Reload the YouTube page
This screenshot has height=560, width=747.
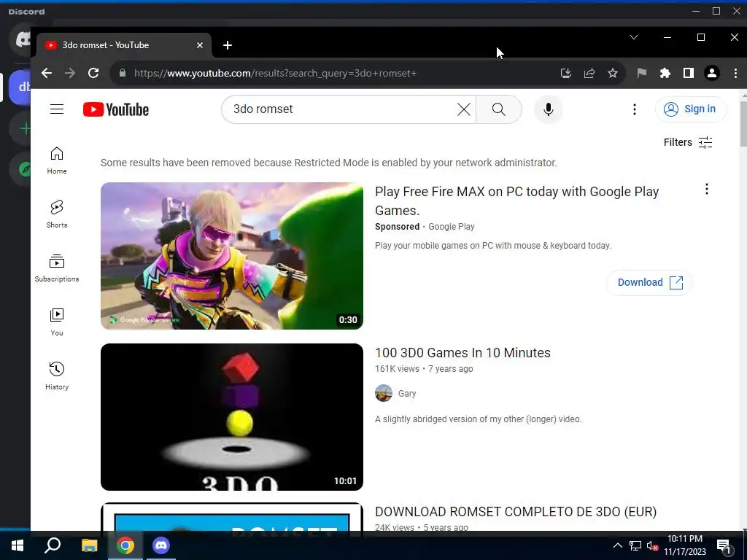[93, 73]
